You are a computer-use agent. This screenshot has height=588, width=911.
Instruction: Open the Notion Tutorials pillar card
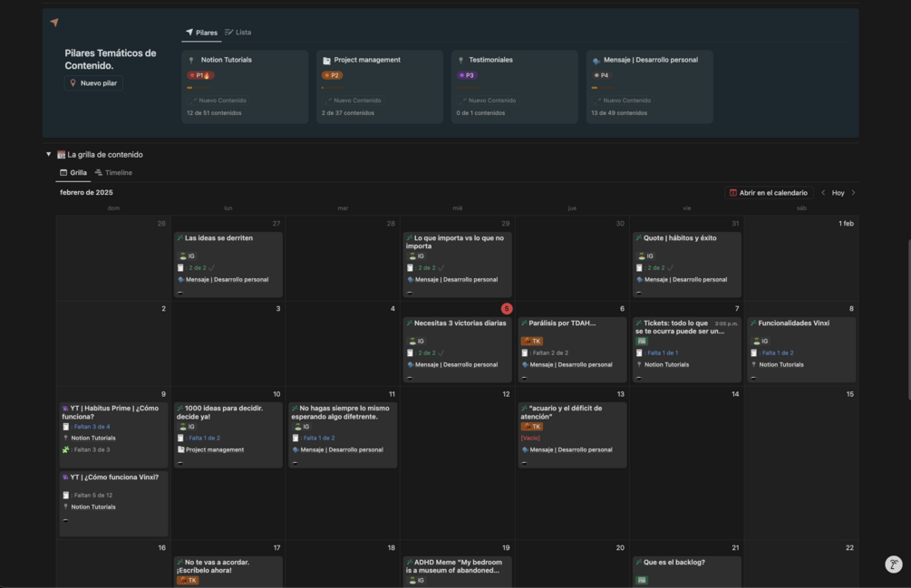pyautogui.click(x=245, y=86)
